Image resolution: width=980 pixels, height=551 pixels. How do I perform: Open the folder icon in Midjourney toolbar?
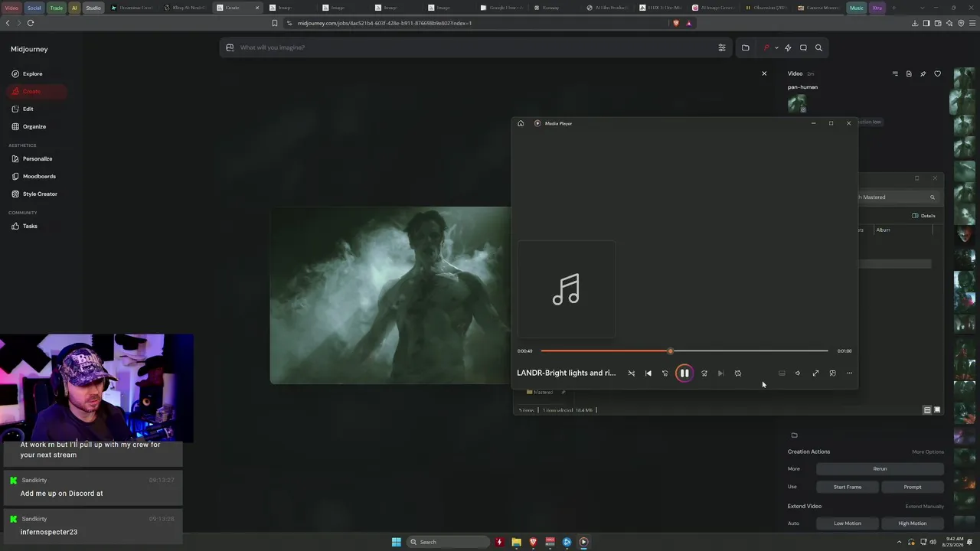coord(746,47)
